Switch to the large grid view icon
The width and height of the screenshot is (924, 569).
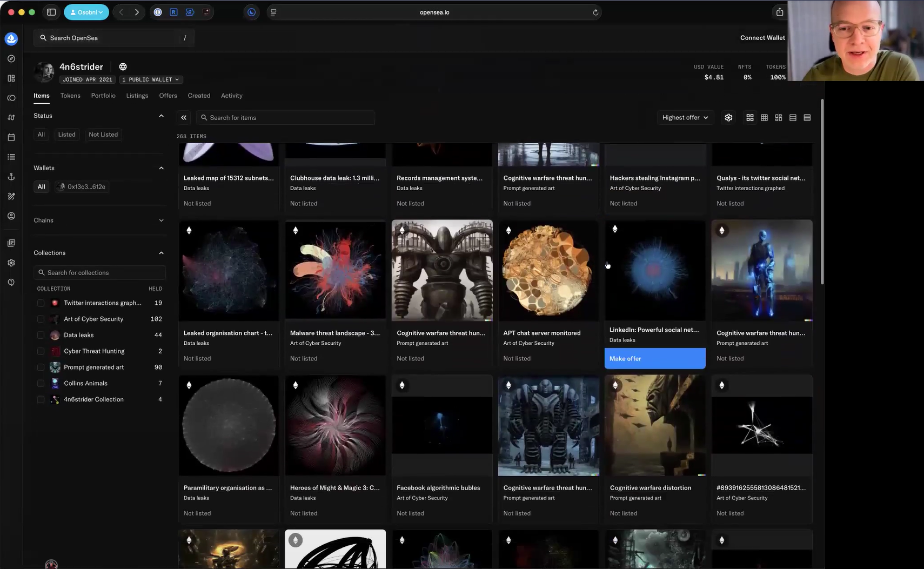tap(750, 118)
